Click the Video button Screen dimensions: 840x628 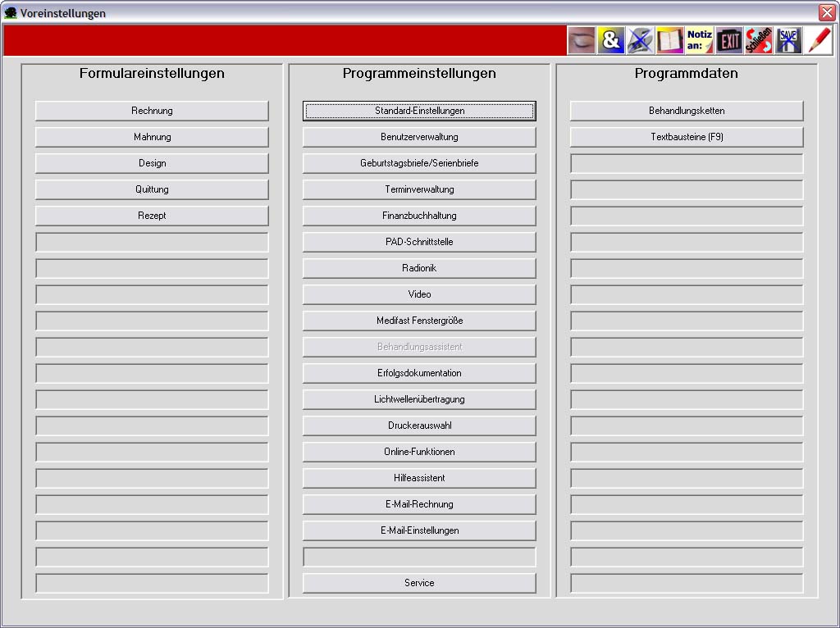coord(419,294)
